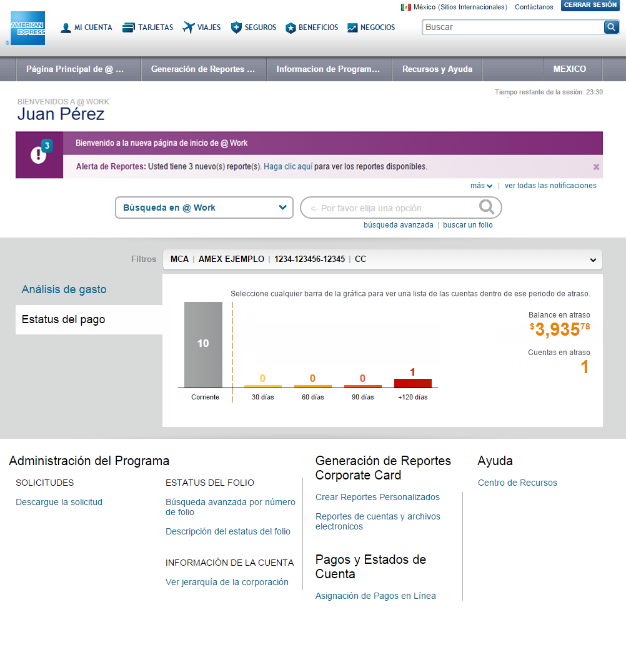This screenshot has height=672, width=626.
Task: Select the grey Corriente bar with 10
Action: tap(204, 344)
